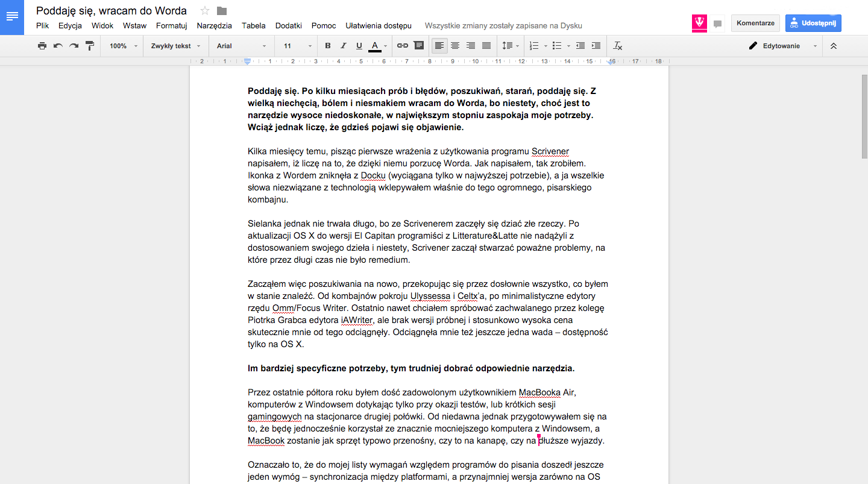
Task: Click the saved-to-Drive status text
Action: pos(503,26)
